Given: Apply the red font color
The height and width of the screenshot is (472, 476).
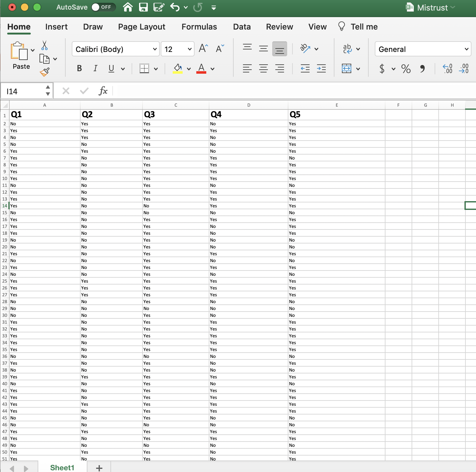Looking at the screenshot, I should click(x=201, y=68).
